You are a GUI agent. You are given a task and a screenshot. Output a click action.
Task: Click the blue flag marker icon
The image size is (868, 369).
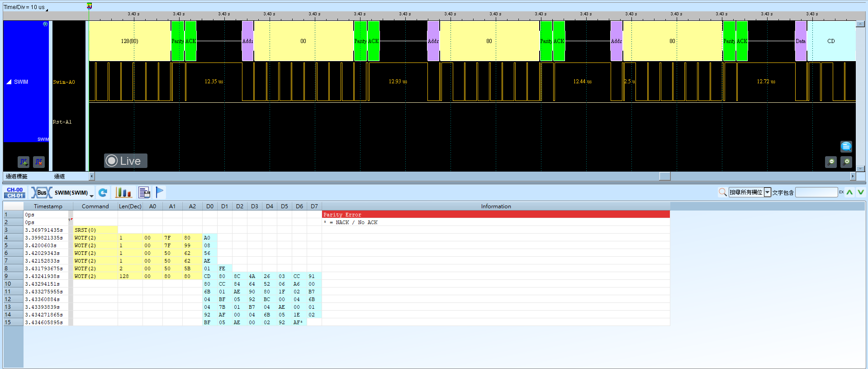pos(160,192)
